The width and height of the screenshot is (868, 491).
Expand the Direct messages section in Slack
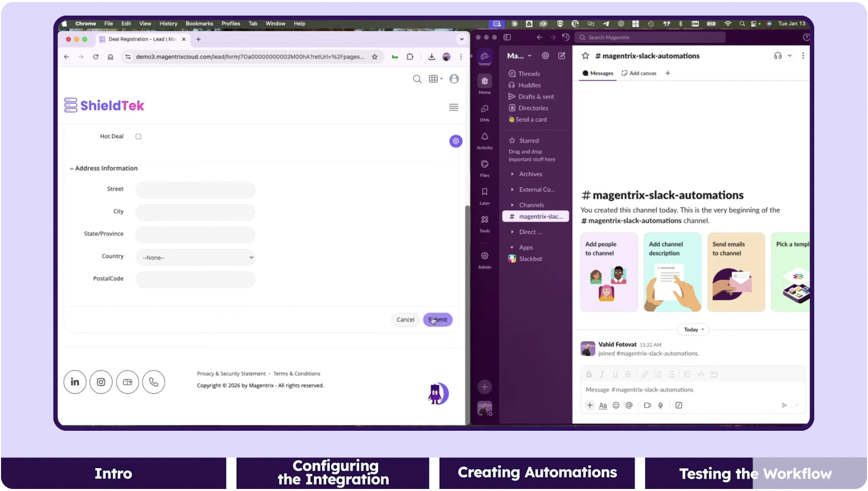coord(512,232)
